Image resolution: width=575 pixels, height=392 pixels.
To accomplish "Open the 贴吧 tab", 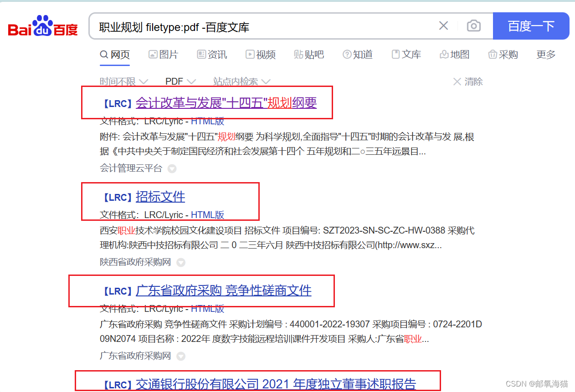I will 309,55.
